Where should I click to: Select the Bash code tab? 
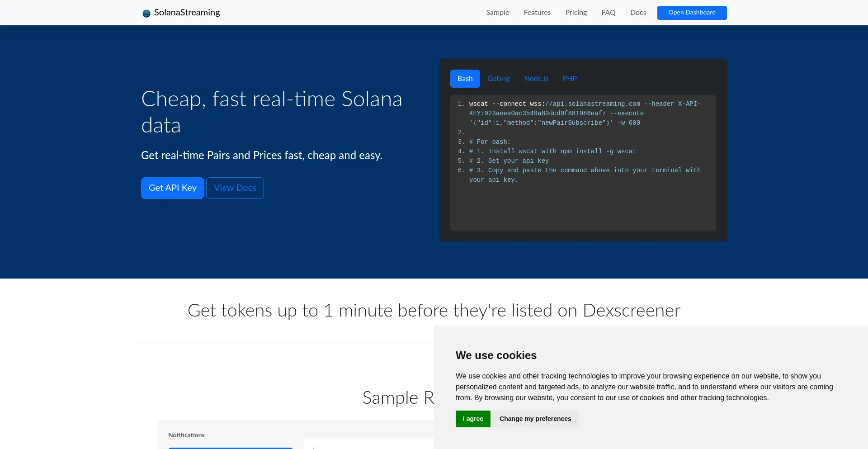(x=465, y=79)
